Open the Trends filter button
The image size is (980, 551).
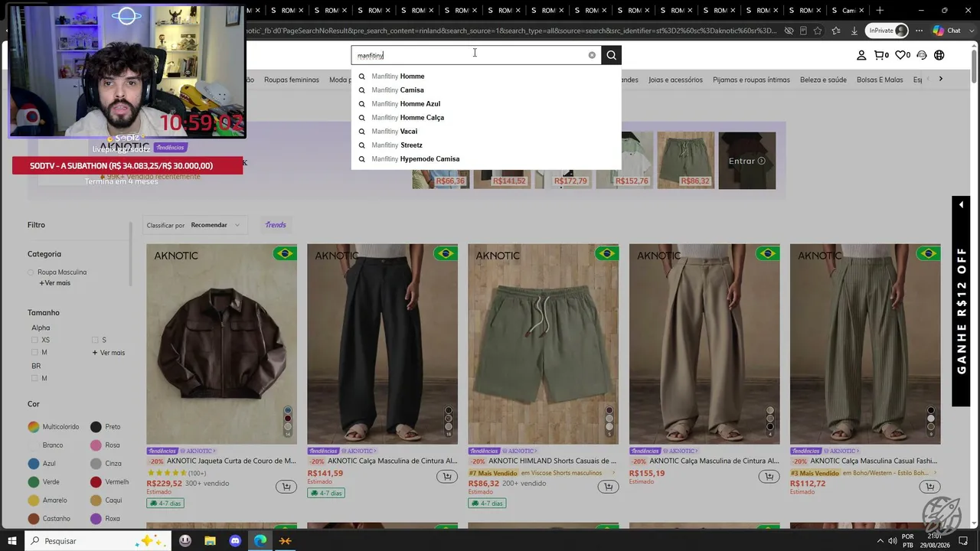pyautogui.click(x=276, y=225)
